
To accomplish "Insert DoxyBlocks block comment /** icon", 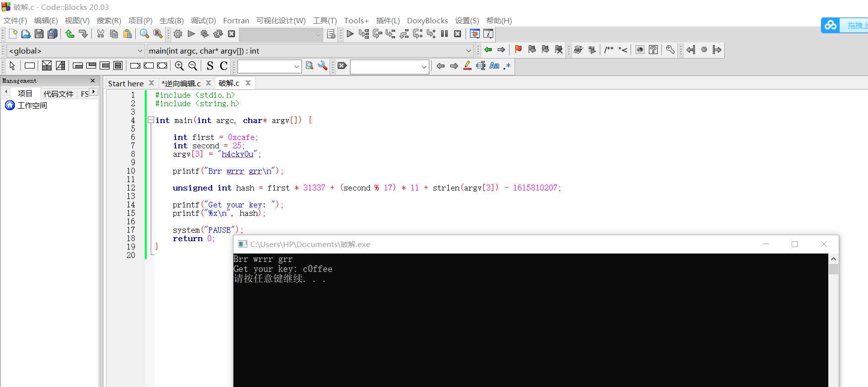I will pos(609,50).
